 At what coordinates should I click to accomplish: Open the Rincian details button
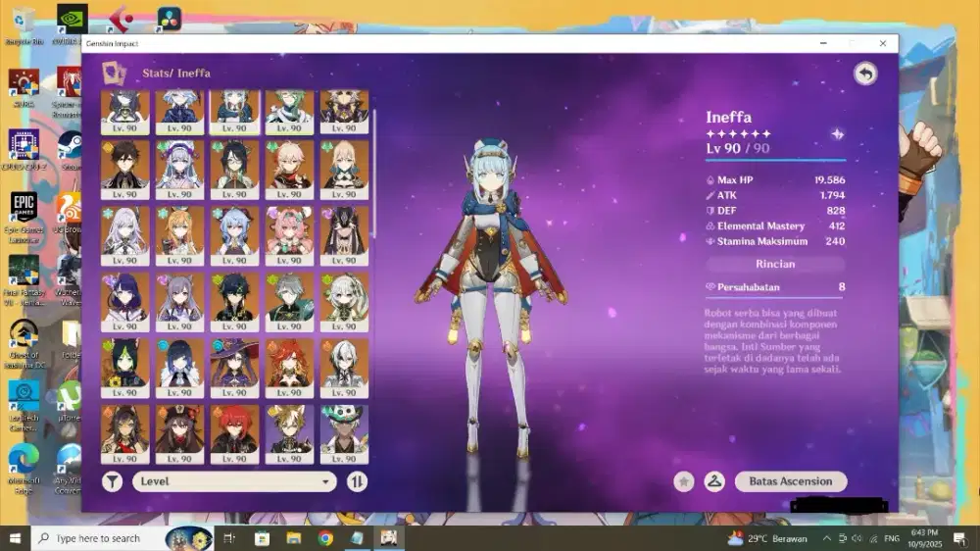(x=774, y=264)
